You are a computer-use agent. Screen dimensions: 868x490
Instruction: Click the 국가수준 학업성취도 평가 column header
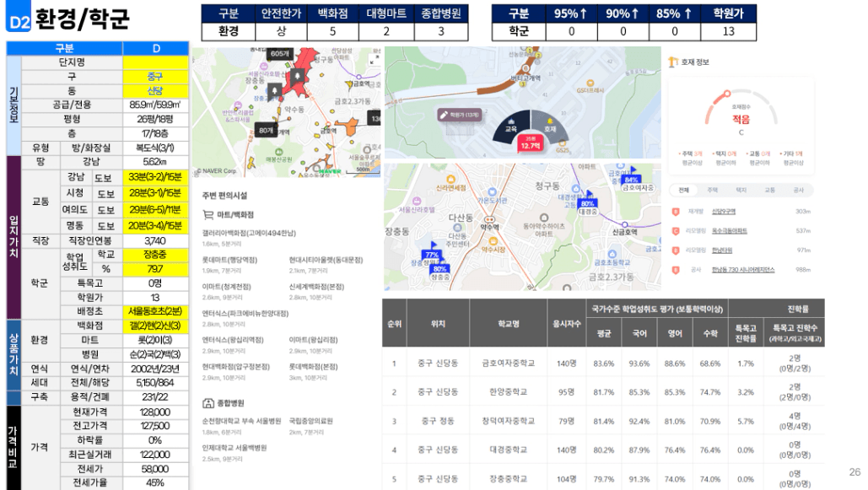pos(657,309)
